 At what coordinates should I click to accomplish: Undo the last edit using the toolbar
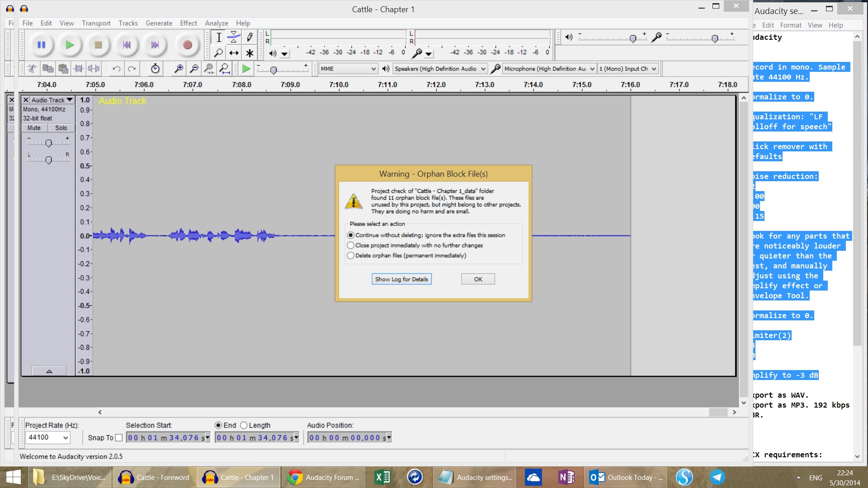click(117, 69)
